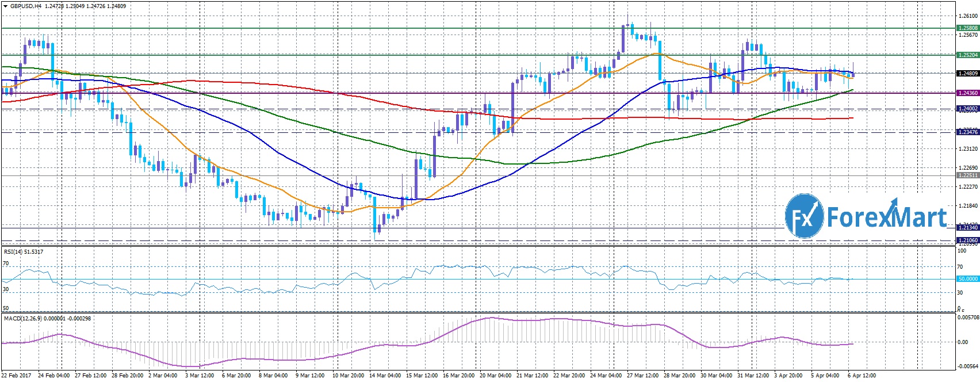Select the navy 1.21060 price level tag
This screenshot has width=980, height=382.
[968, 240]
